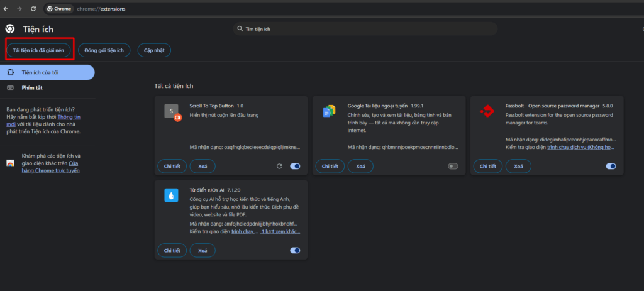The width and height of the screenshot is (644, 291).
Task: Click the Chrome logo beside Tiện ích
Action: click(10, 29)
